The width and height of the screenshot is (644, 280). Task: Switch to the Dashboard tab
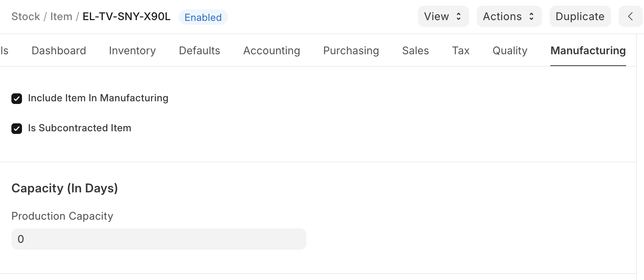pyautogui.click(x=59, y=50)
